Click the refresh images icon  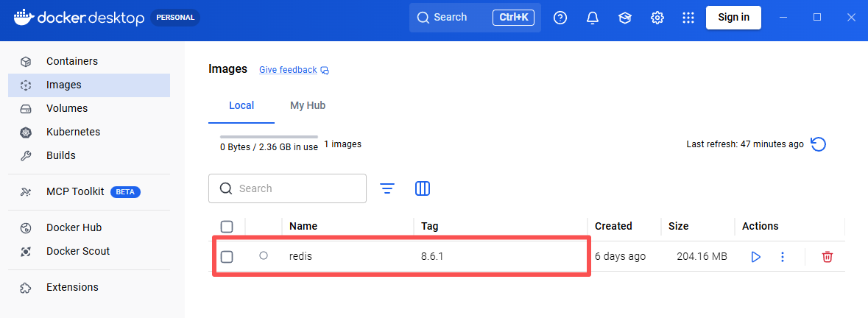[x=818, y=144]
